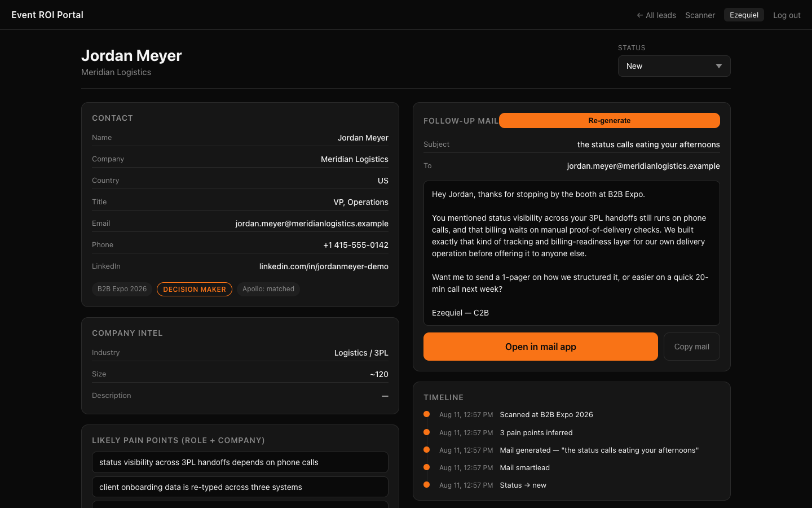Copy the follow-up mail text
Screen dimensions: 812x508
[692, 347]
